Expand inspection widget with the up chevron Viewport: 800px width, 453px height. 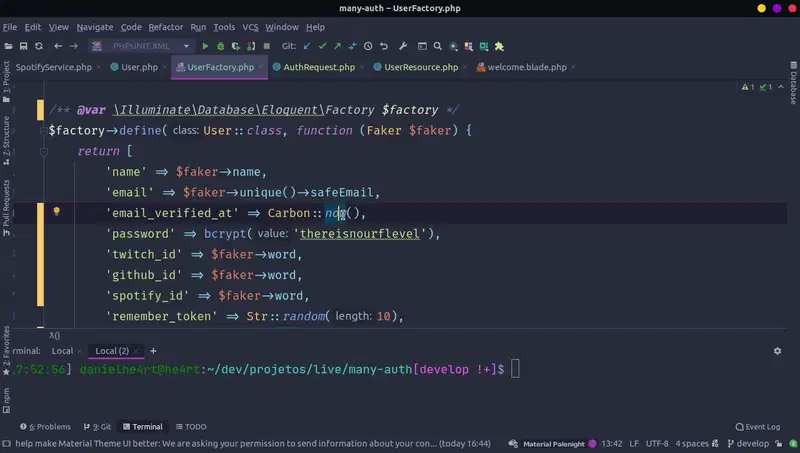point(781,87)
